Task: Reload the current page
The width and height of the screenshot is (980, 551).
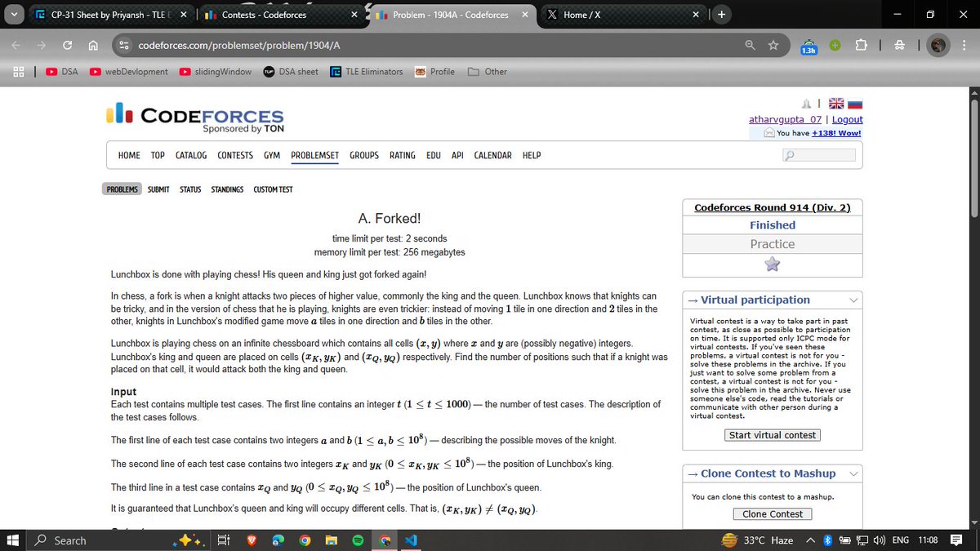Action: [68, 46]
